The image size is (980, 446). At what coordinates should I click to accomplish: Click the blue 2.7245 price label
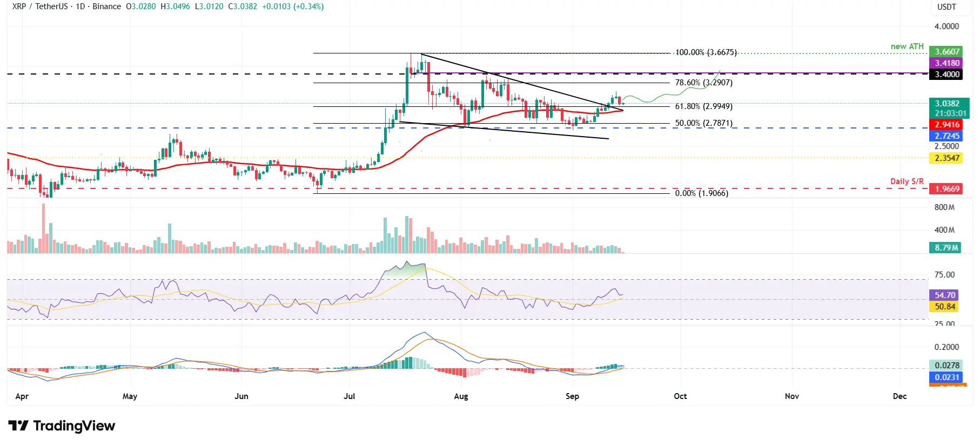click(947, 136)
